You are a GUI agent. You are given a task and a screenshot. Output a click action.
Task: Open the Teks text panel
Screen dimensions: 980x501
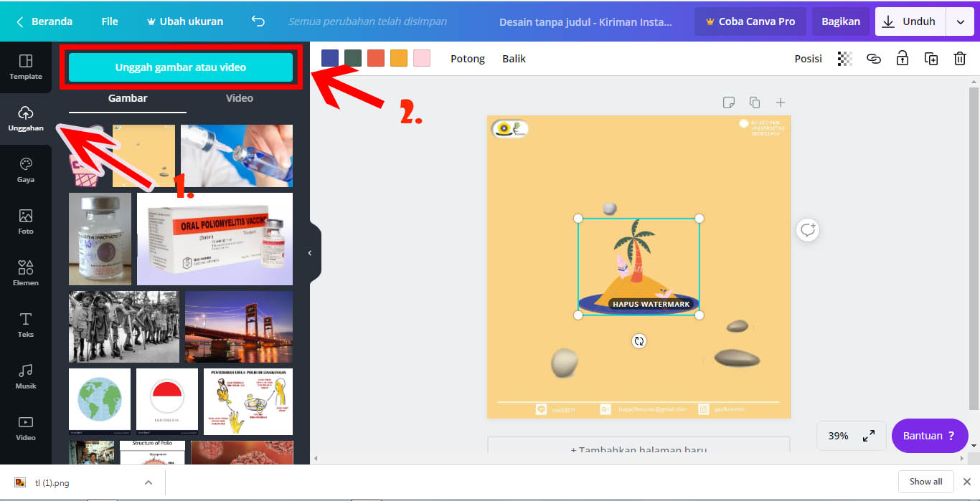click(x=26, y=325)
